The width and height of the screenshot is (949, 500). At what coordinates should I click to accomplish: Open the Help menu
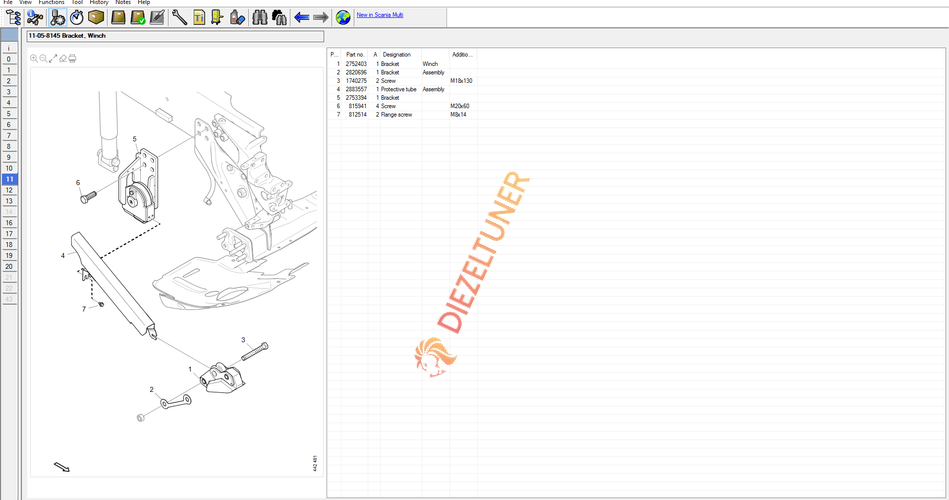click(143, 2)
